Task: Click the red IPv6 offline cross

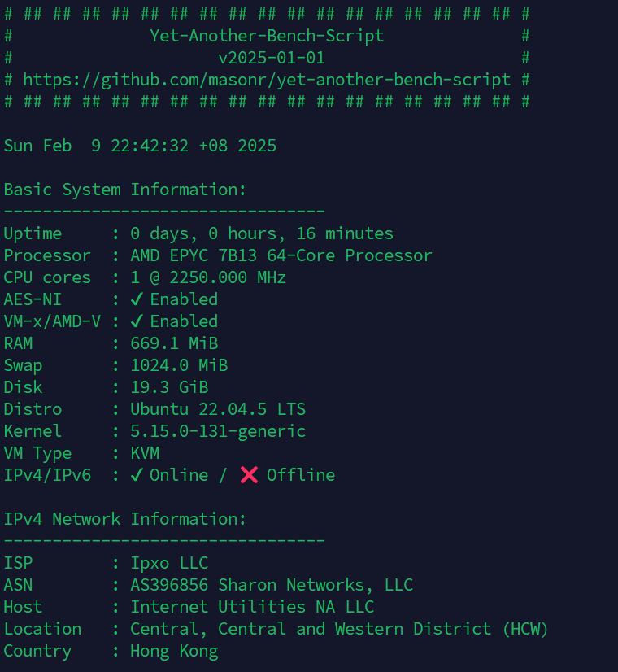Action: 249,475
